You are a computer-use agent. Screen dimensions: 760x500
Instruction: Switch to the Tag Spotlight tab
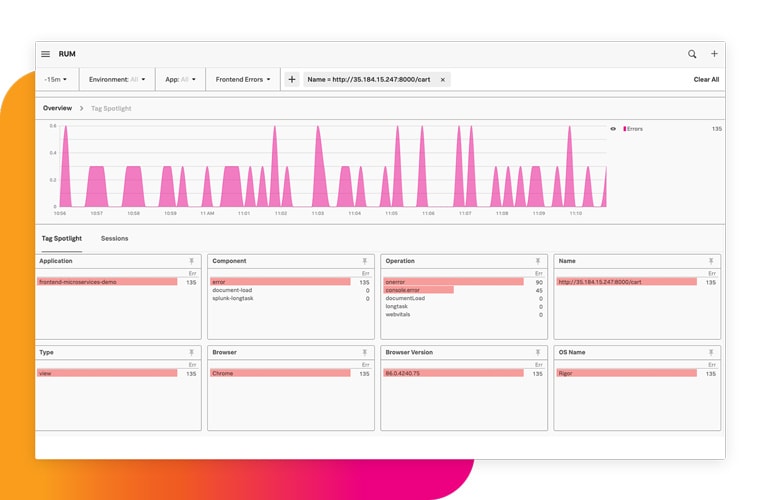point(62,238)
